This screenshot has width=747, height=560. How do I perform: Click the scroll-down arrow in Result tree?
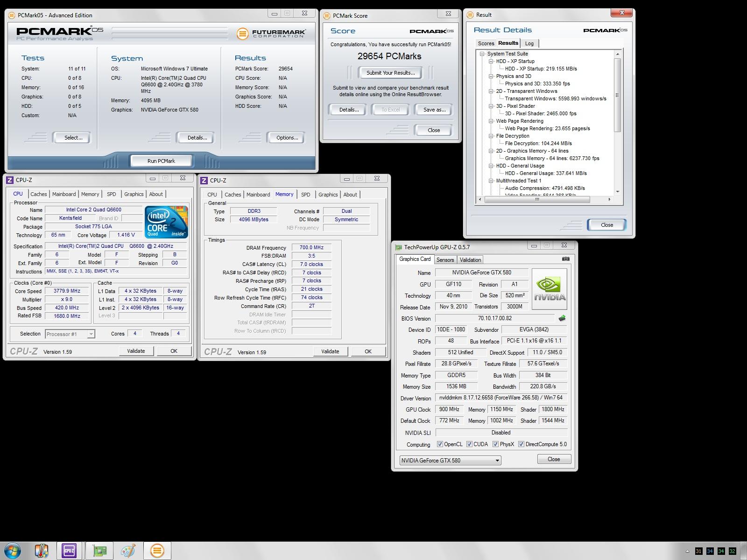[x=617, y=191]
